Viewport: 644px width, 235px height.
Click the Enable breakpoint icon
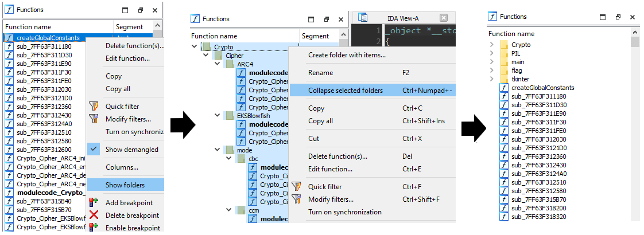tap(94, 228)
